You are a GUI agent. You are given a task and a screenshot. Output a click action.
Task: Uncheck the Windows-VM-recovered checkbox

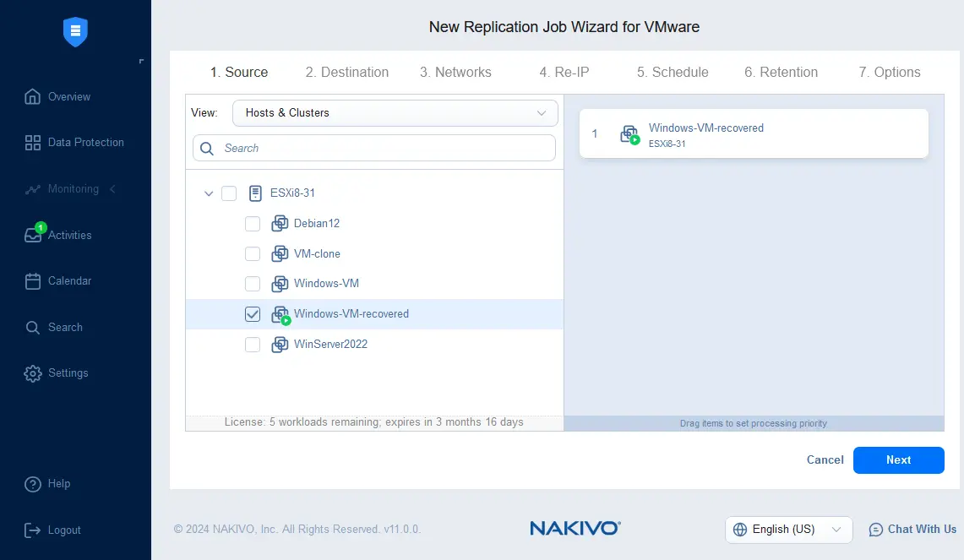point(253,314)
